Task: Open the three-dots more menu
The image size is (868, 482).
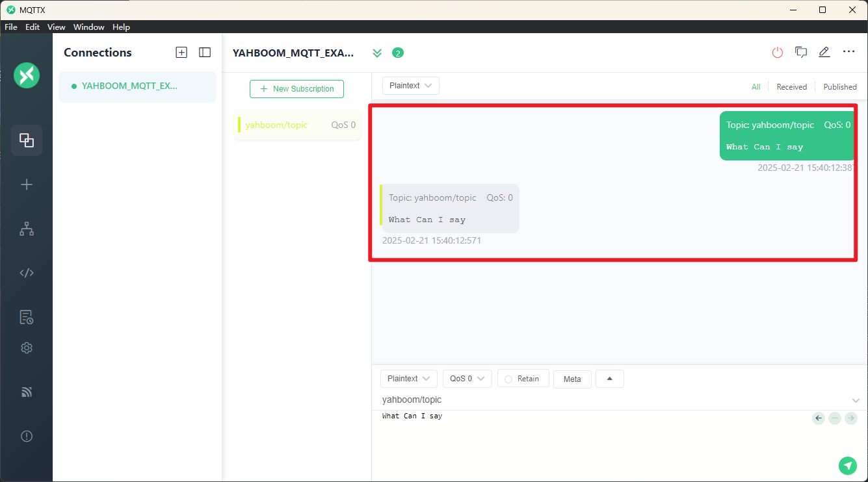Action: [x=848, y=51]
